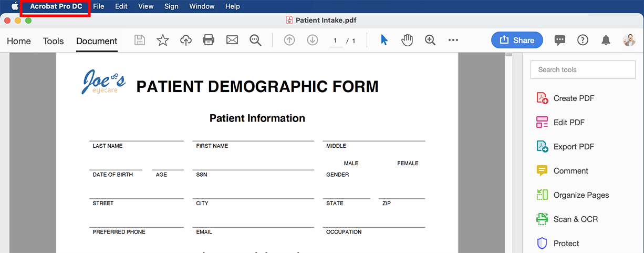Click the envelope email icon
The width and height of the screenshot is (644, 253).
pos(232,41)
